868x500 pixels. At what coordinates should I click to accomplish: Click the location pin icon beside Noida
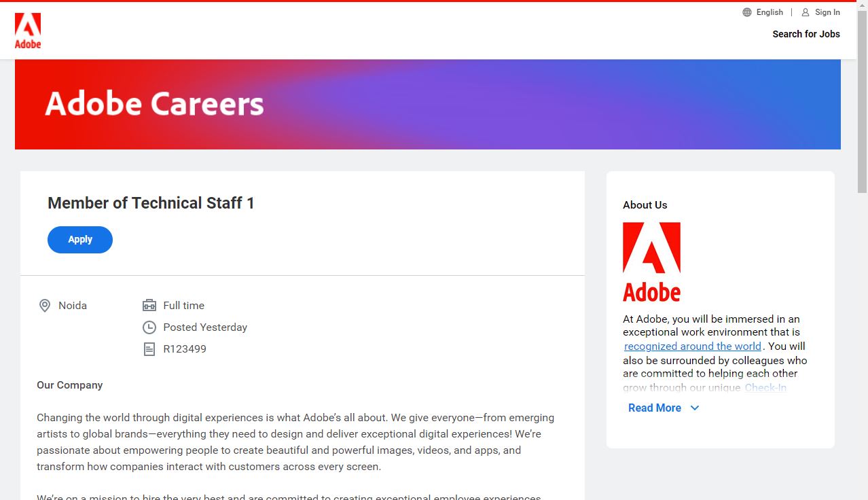[45, 306]
